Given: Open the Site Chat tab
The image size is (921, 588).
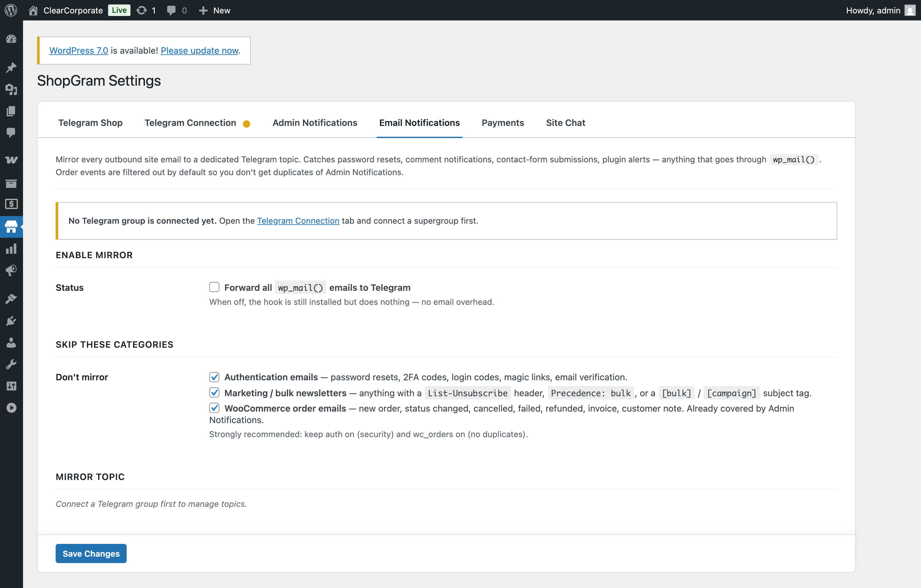Looking at the screenshot, I should tap(565, 123).
